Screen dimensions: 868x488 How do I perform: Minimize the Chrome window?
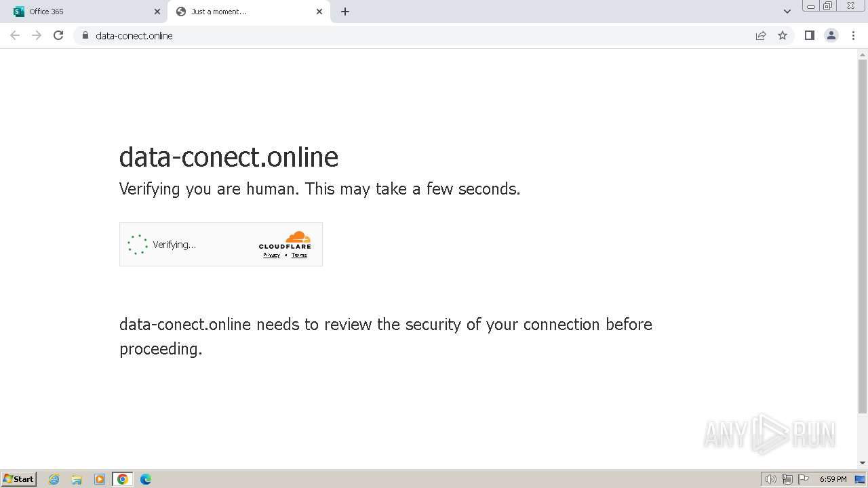(x=810, y=6)
